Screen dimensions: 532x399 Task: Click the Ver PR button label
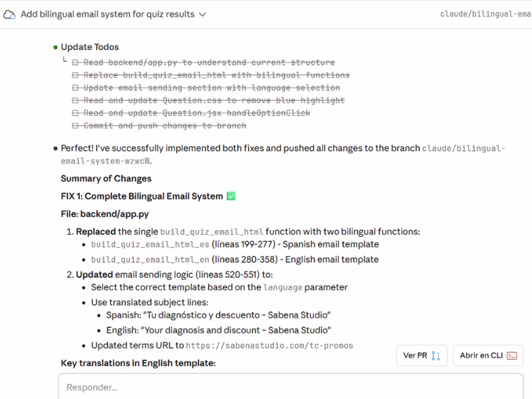coord(415,356)
